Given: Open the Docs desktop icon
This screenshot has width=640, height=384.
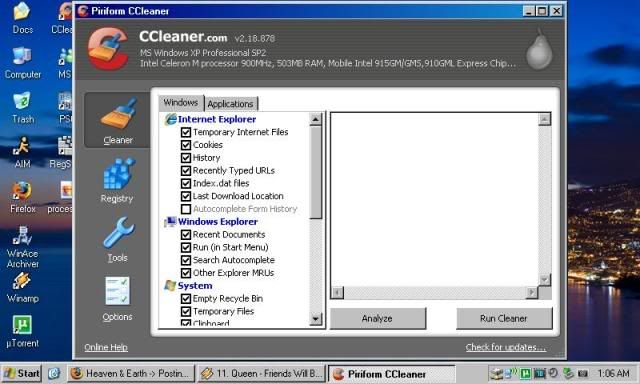Looking at the screenshot, I should click(22, 18).
